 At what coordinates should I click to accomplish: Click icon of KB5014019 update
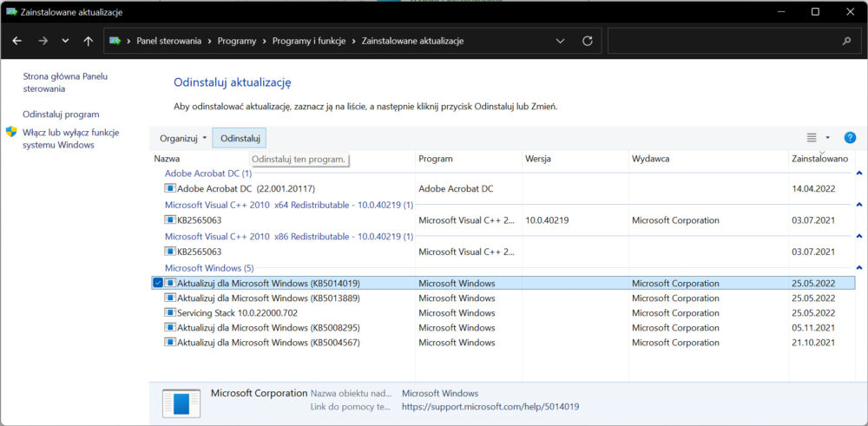pyautogui.click(x=170, y=283)
